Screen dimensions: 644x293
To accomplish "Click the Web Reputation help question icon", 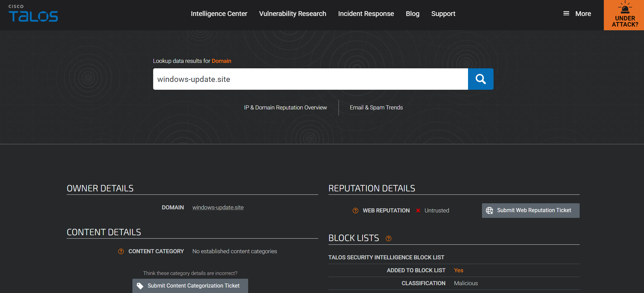I will [x=355, y=211].
